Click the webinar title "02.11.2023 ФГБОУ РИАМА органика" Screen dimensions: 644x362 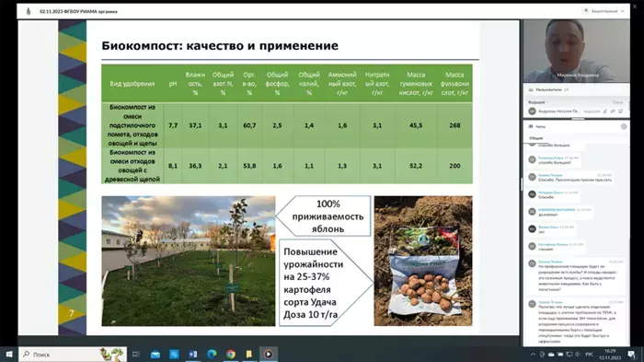pyautogui.click(x=78, y=12)
